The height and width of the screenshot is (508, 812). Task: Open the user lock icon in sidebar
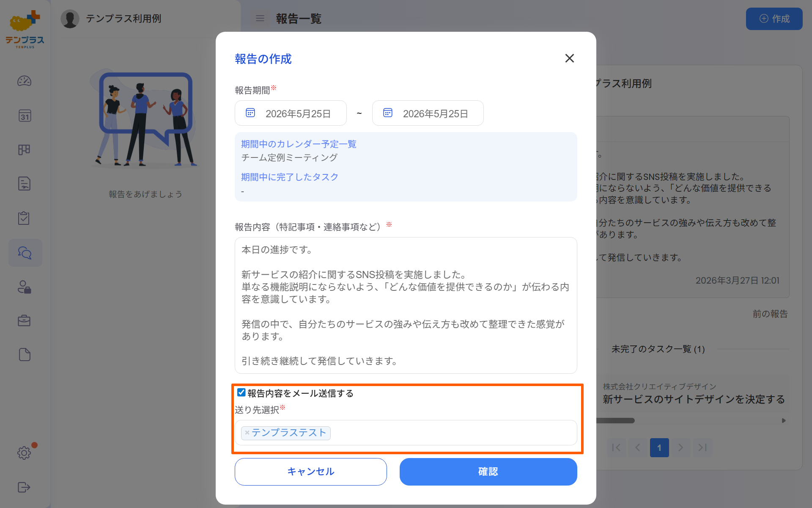click(25, 287)
